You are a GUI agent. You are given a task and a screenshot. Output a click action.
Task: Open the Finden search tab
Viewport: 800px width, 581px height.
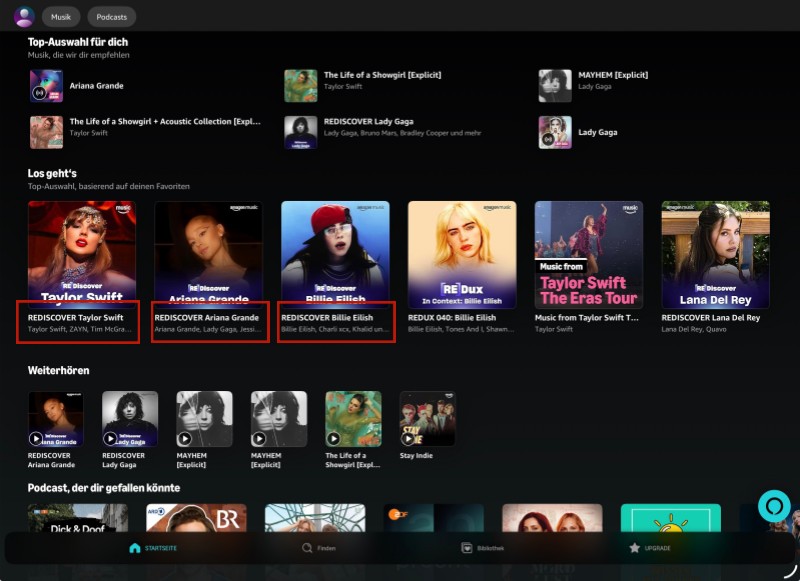pos(319,548)
